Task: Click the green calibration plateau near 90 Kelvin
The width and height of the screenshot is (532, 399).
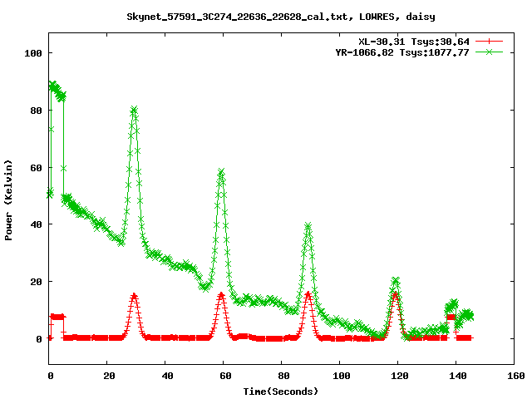Action: (x=57, y=91)
